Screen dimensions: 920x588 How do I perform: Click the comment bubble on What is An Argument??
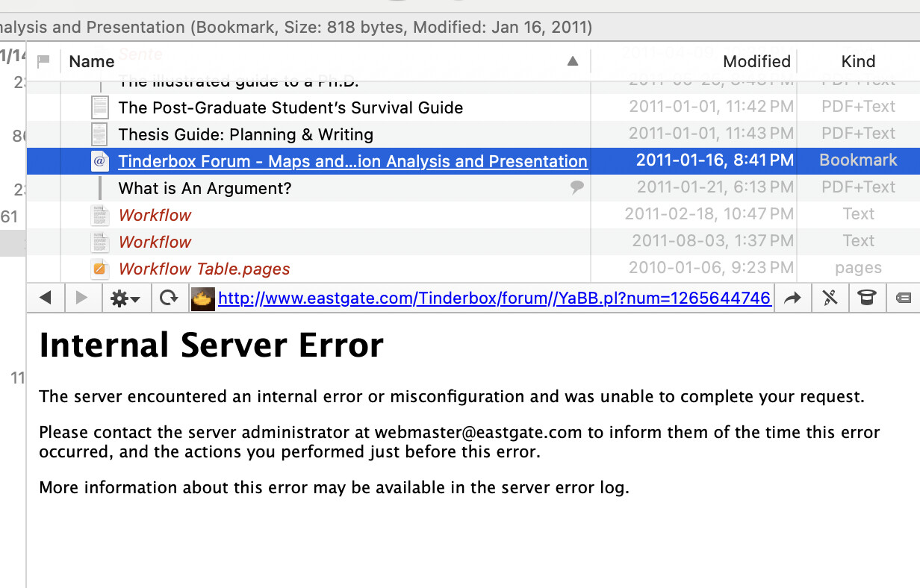pyautogui.click(x=576, y=188)
